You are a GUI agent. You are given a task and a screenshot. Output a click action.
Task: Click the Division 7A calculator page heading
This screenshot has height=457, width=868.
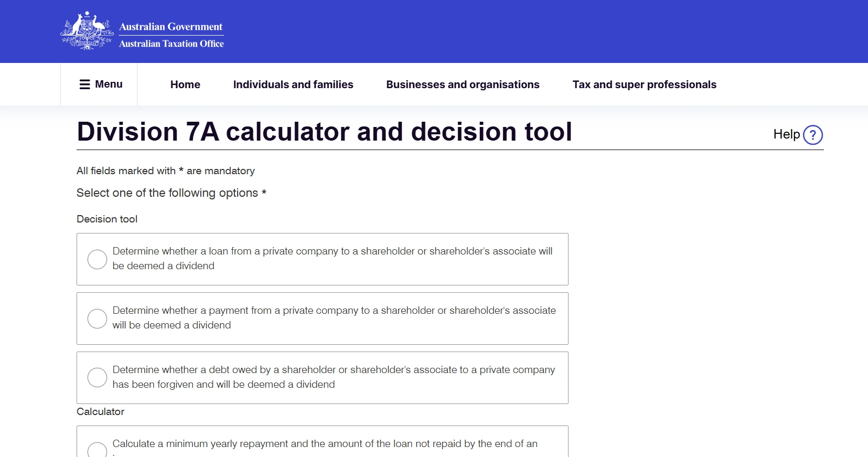[324, 132]
